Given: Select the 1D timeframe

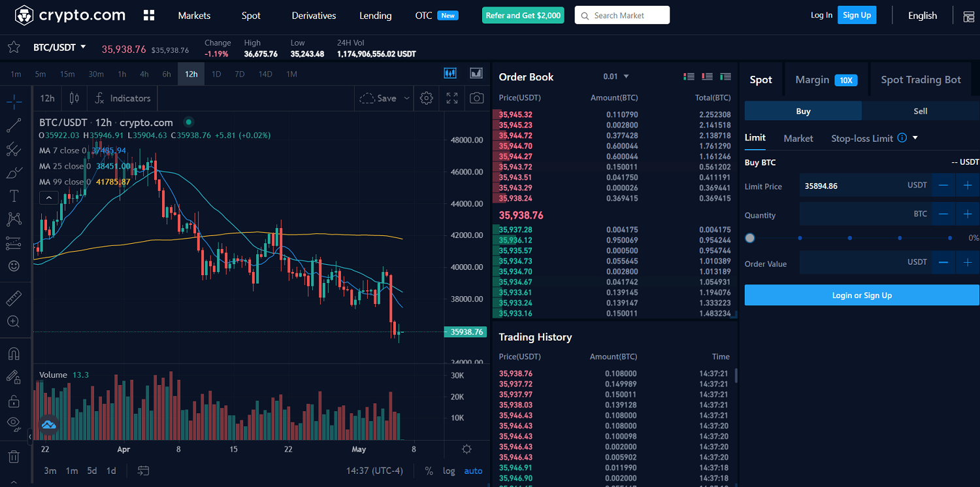Looking at the screenshot, I should (216, 74).
